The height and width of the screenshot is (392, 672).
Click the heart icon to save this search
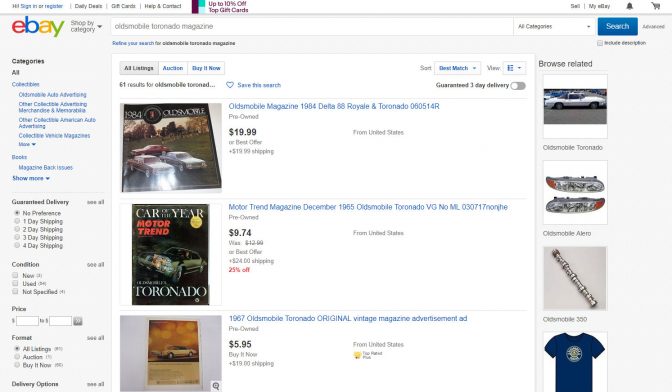pyautogui.click(x=230, y=85)
